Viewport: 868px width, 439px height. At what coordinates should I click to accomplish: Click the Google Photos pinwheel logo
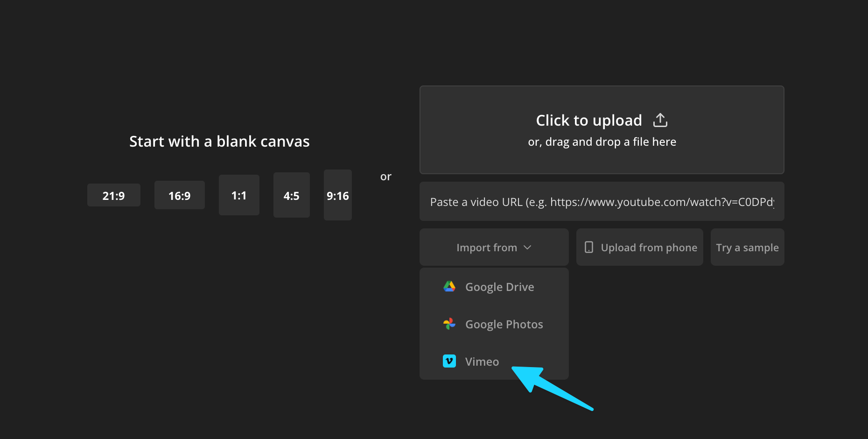click(x=449, y=324)
